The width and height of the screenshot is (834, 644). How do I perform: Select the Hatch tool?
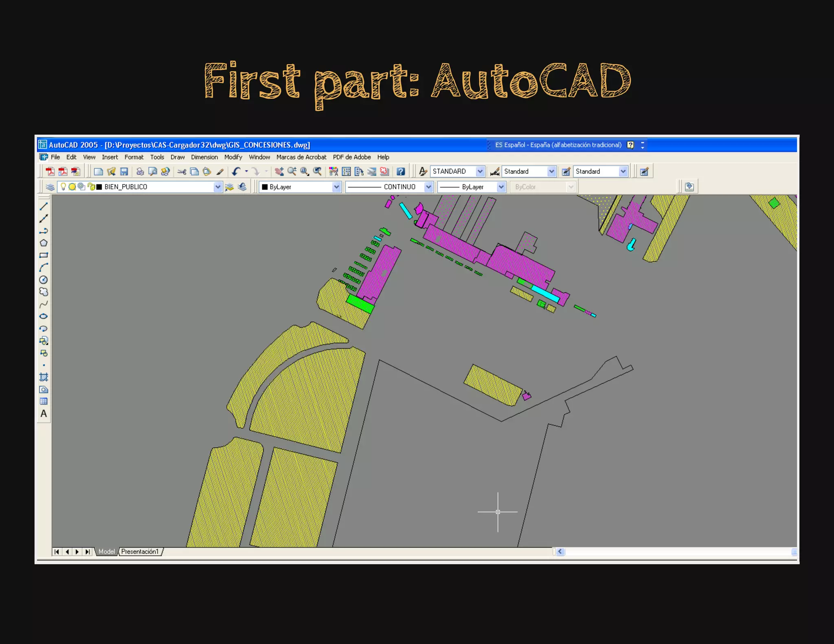(x=44, y=377)
